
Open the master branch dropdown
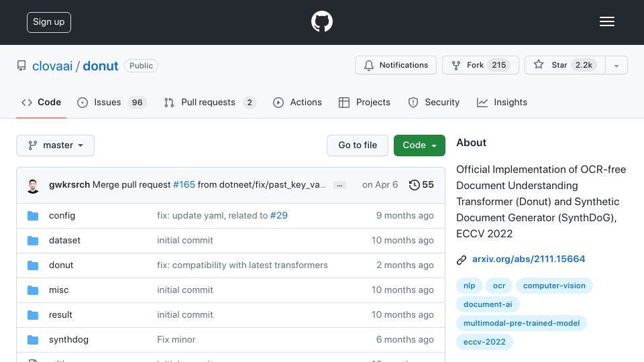[x=56, y=145]
